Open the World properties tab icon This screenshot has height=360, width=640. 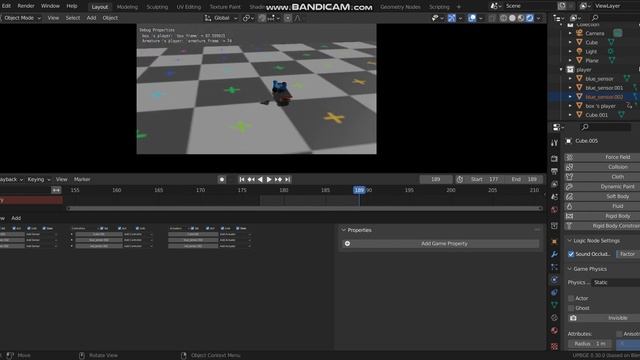(554, 210)
